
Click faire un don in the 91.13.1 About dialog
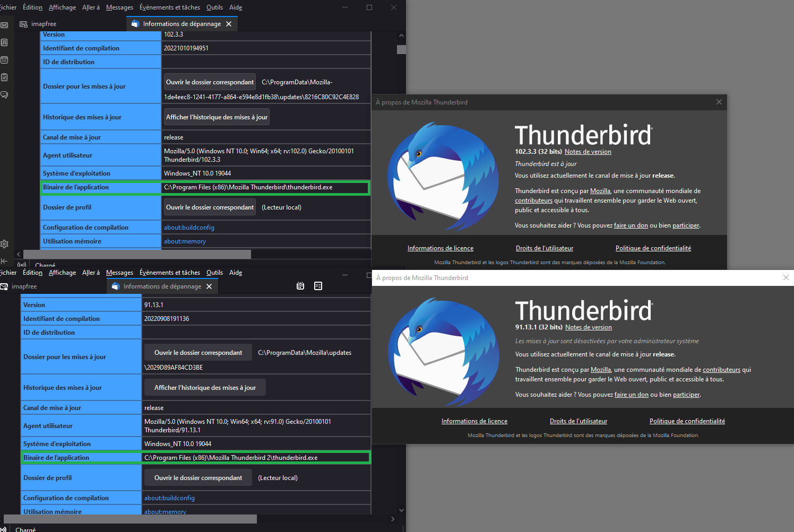632,395
